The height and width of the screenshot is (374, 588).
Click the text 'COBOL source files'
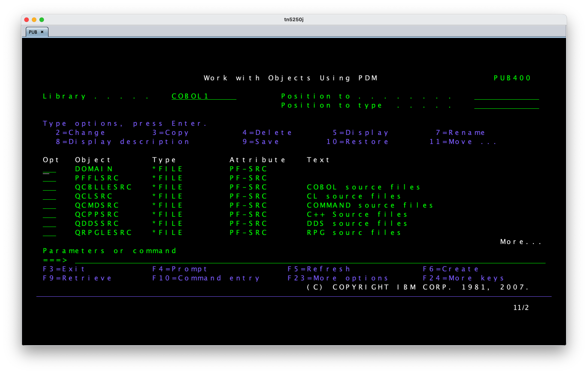(x=364, y=187)
